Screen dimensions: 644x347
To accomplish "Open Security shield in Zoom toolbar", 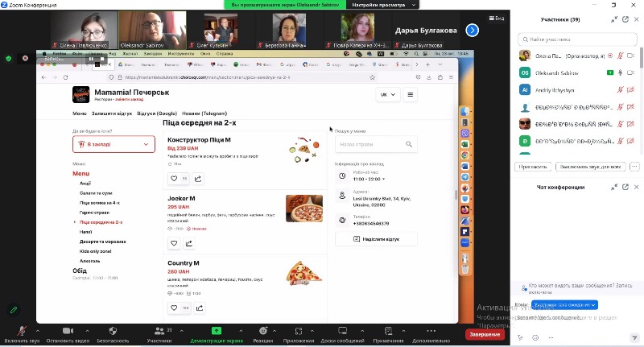I will (x=113, y=331).
